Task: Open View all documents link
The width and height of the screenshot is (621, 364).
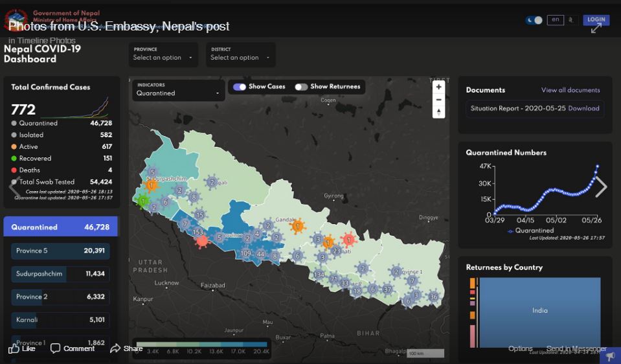Action: click(x=570, y=90)
